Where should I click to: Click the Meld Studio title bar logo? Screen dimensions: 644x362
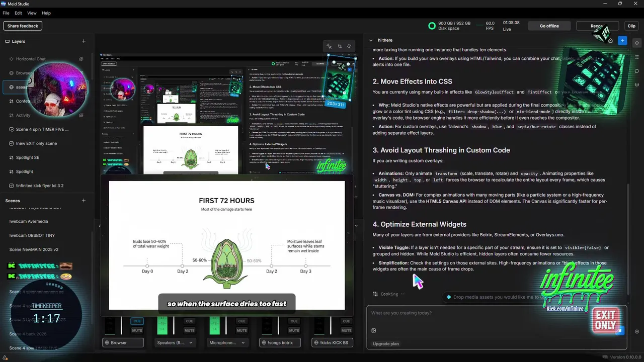4,4
